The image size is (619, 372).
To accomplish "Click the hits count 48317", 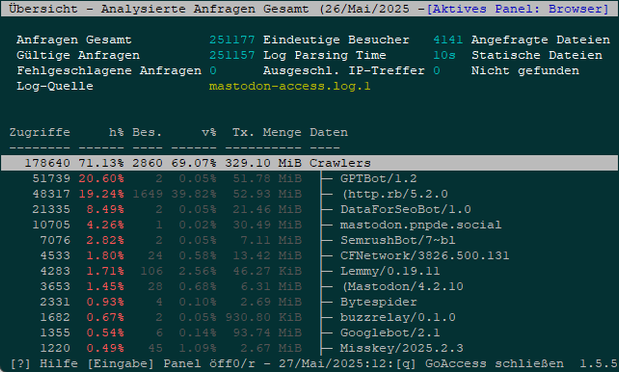I will (x=51, y=194).
